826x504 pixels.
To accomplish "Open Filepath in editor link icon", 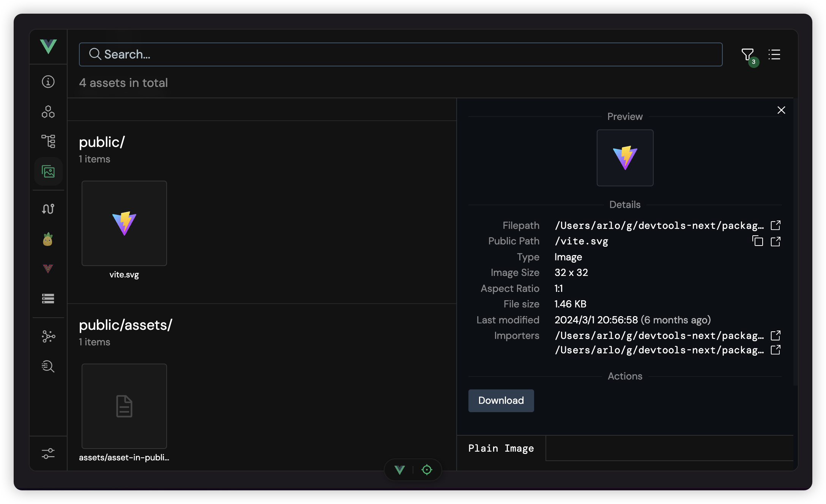I will pos(776,225).
